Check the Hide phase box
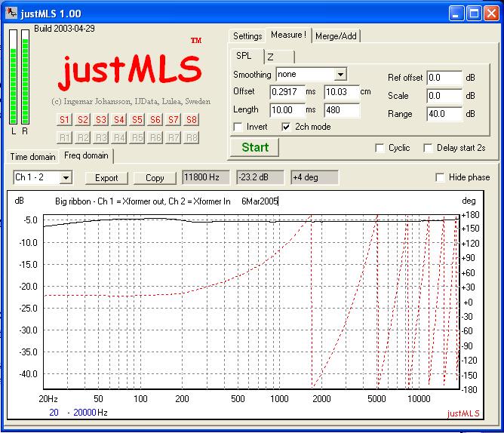 point(440,177)
